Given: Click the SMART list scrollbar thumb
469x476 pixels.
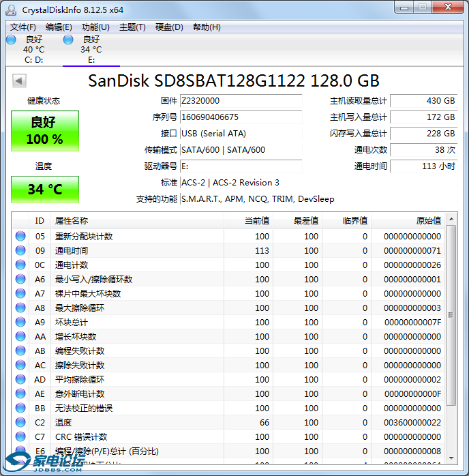Looking at the screenshot, I should [x=451, y=315].
